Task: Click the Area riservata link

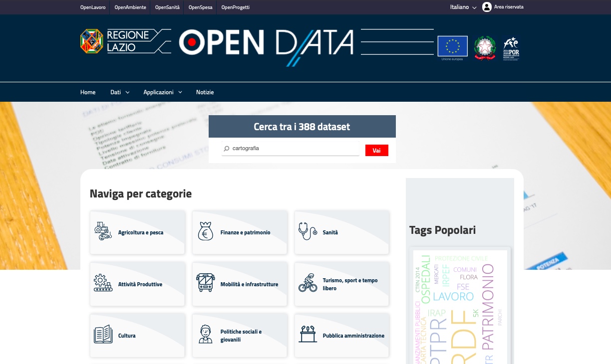Action: (509, 7)
